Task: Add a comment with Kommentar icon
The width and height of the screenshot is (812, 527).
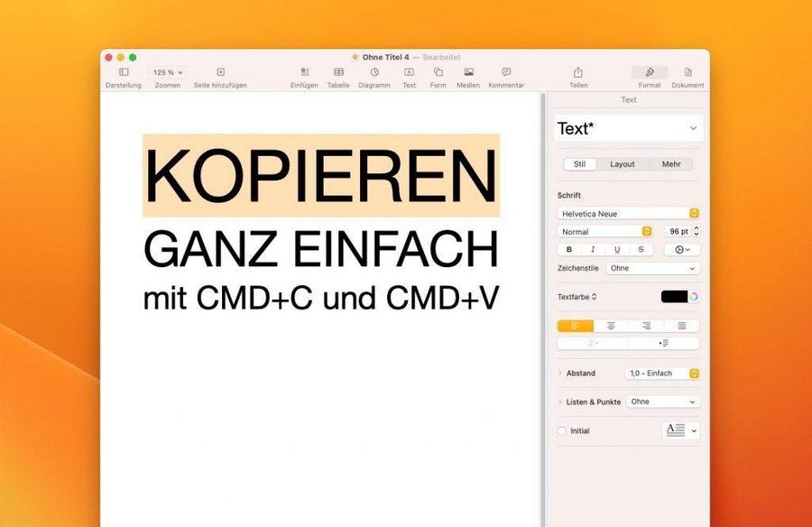Action: tap(506, 72)
